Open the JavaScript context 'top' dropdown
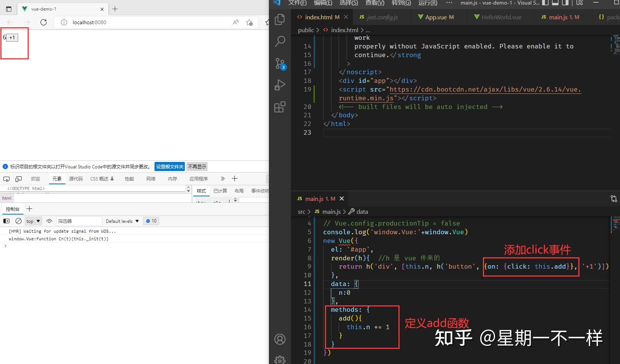This screenshot has height=364, width=620. coord(33,221)
